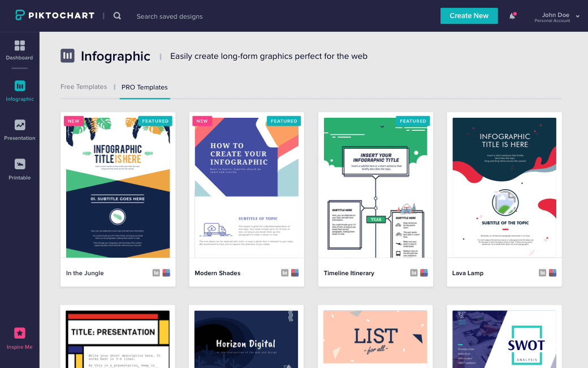Open the Printable section icon
588x368 pixels.
[20, 164]
